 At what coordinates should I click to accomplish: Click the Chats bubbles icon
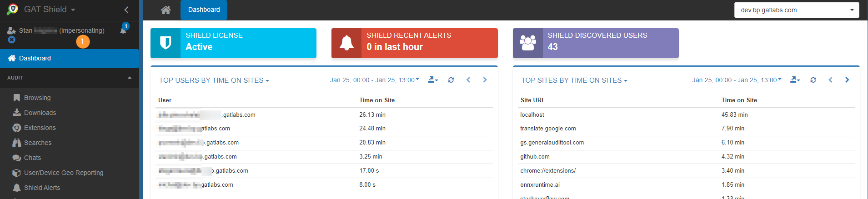[17, 158]
